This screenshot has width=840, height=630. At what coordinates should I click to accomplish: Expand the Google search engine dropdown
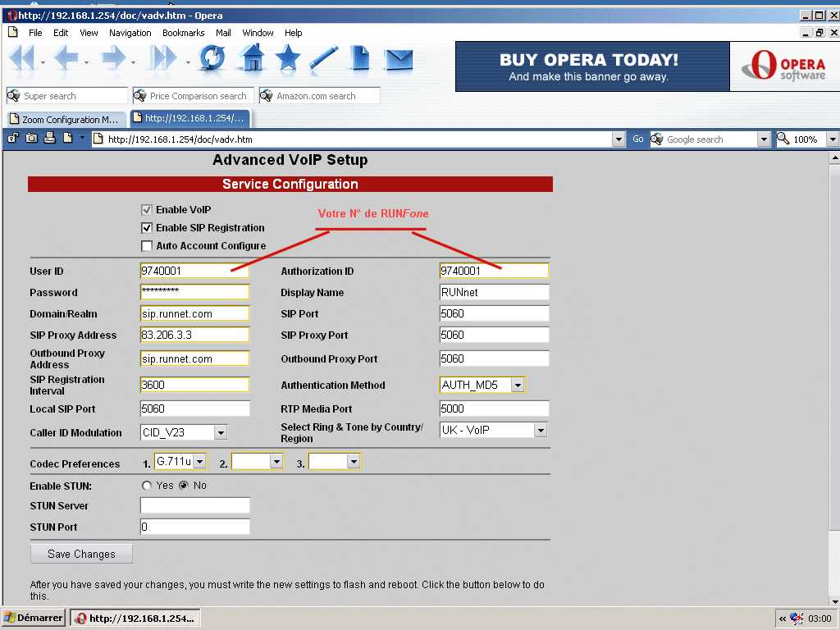pos(764,139)
